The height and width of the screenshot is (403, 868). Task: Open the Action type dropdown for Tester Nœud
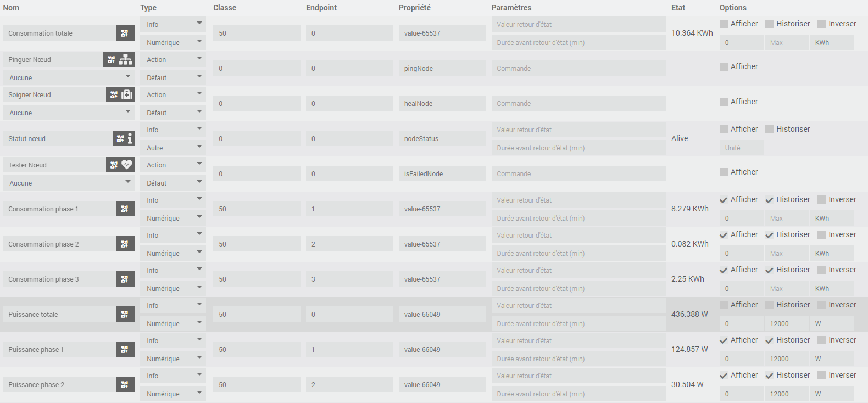(x=173, y=165)
